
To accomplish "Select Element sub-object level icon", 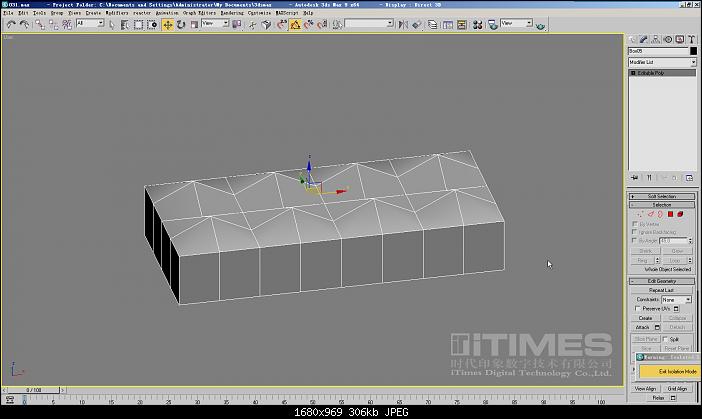I will (x=680, y=214).
